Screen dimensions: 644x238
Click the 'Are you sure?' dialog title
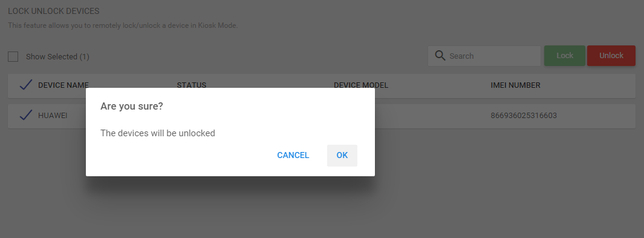[132, 106]
